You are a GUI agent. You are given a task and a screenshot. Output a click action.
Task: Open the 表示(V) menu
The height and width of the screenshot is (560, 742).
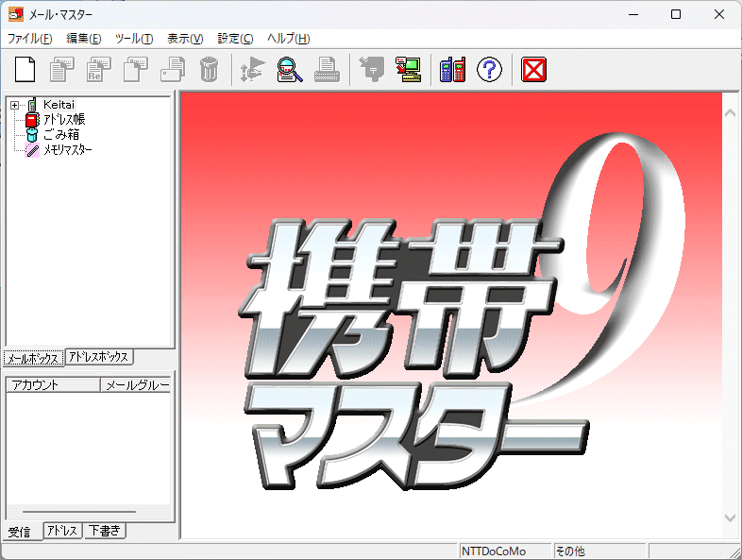point(185,39)
